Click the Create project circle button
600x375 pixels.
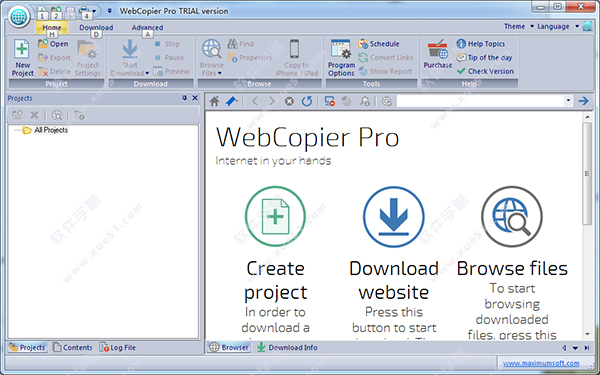pos(275,217)
